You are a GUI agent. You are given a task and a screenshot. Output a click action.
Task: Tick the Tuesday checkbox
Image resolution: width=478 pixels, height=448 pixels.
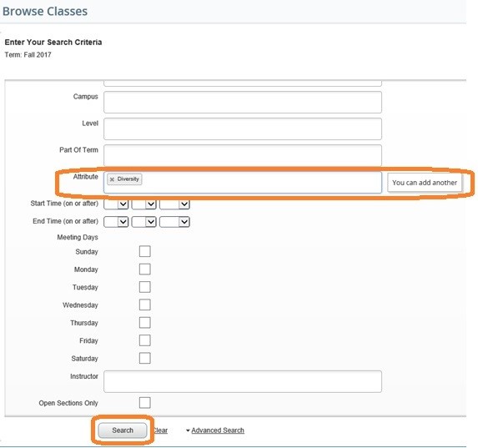coord(145,287)
